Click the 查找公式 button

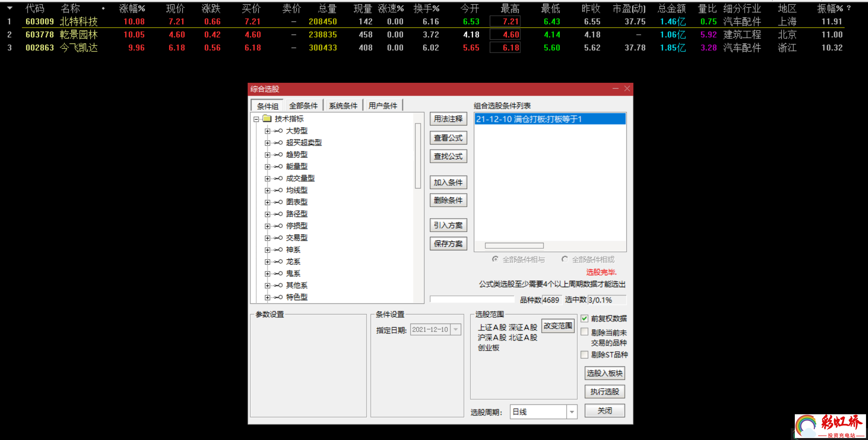point(448,156)
